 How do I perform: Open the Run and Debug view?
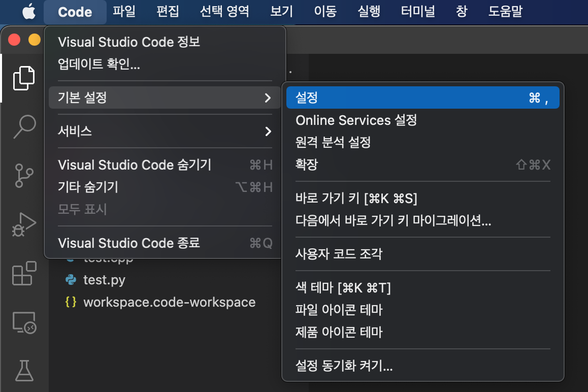click(24, 224)
